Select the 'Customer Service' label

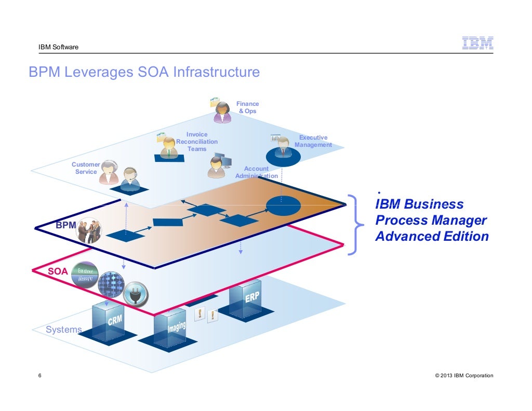(x=86, y=168)
